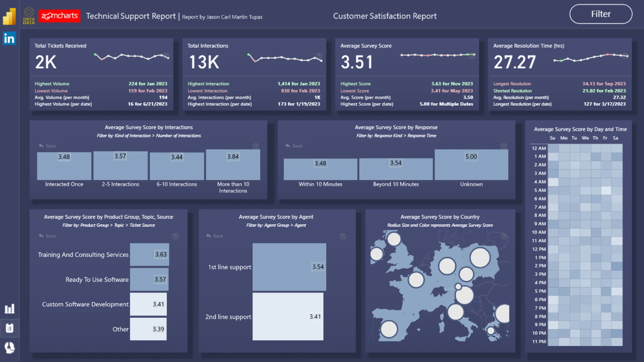Open the LinkedIn profile icon

point(9,39)
